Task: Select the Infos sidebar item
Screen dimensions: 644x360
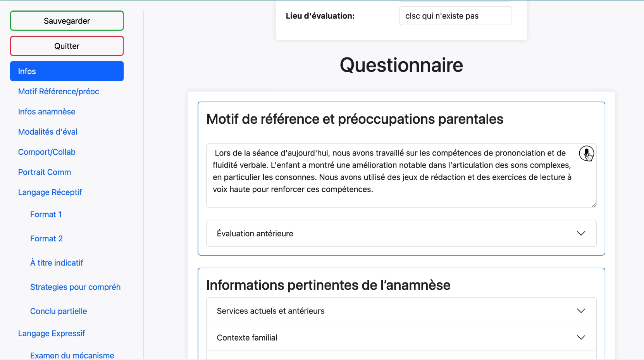Action: [67, 71]
